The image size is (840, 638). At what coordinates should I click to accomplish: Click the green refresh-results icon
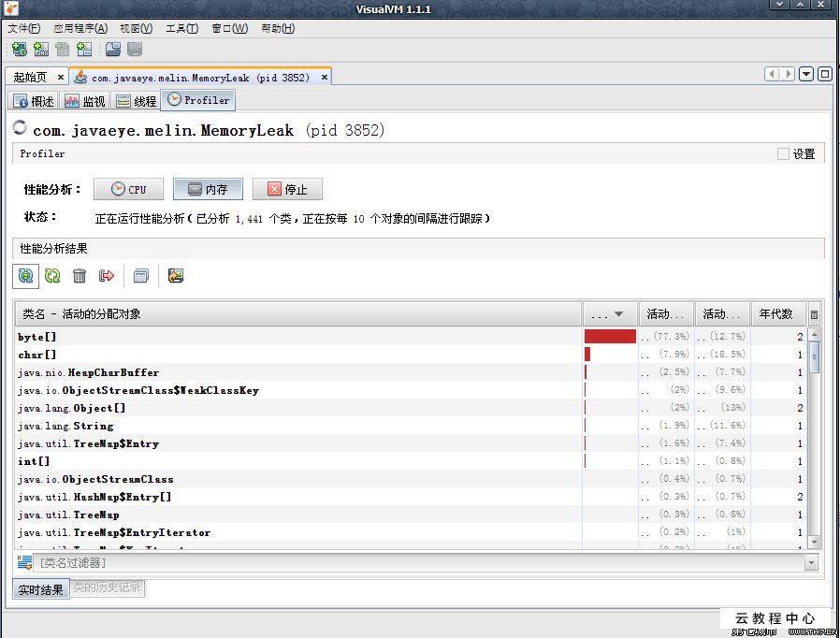point(51,275)
